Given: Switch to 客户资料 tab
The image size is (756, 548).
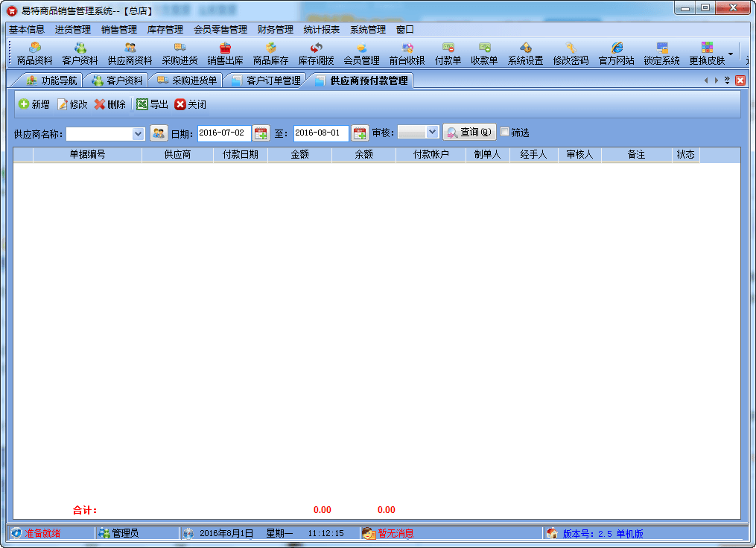Looking at the screenshot, I should (117, 80).
